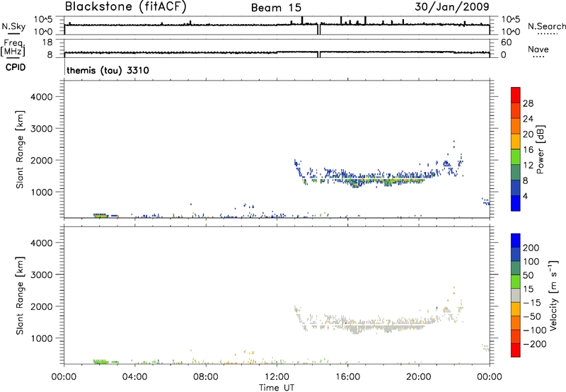The height and width of the screenshot is (392, 566).
Task: Click the '60' Nave axis value
Action: point(506,42)
